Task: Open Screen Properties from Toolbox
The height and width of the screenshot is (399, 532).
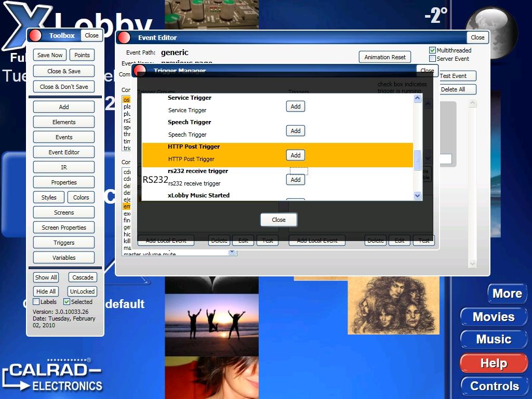Action: (x=64, y=228)
